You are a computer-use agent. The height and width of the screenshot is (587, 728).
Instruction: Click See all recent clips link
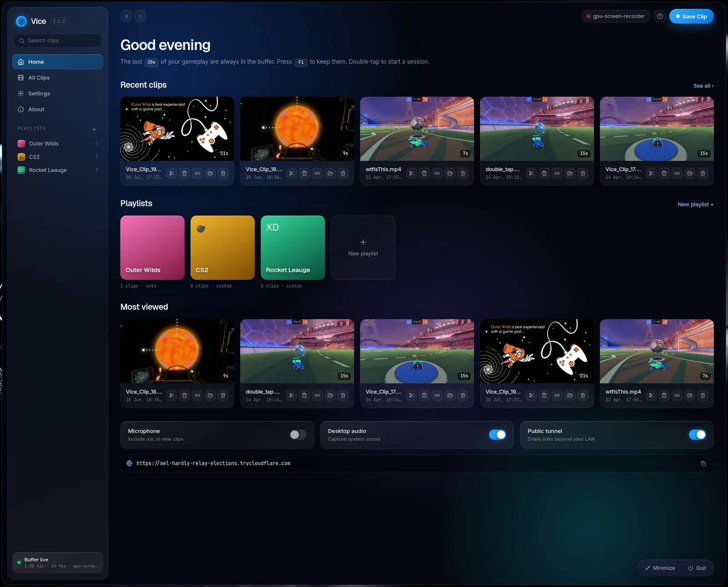tap(703, 86)
